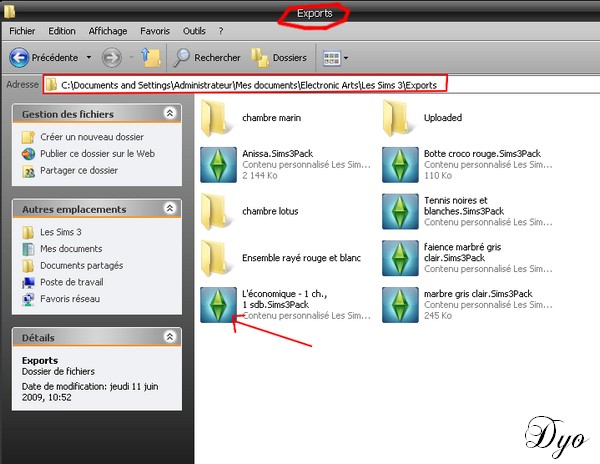Select faience marbré gris clair.Sims3Pack icon

point(400,258)
